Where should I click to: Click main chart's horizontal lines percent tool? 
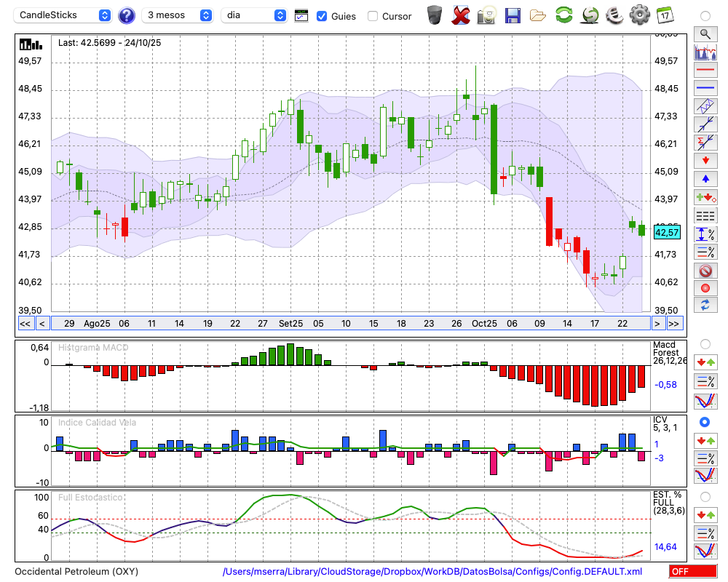click(705, 252)
